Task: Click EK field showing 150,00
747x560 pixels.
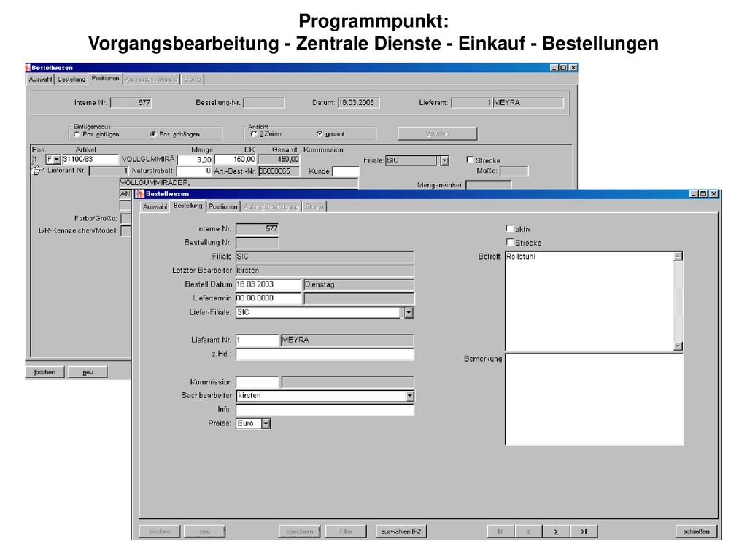Action: 236,160
